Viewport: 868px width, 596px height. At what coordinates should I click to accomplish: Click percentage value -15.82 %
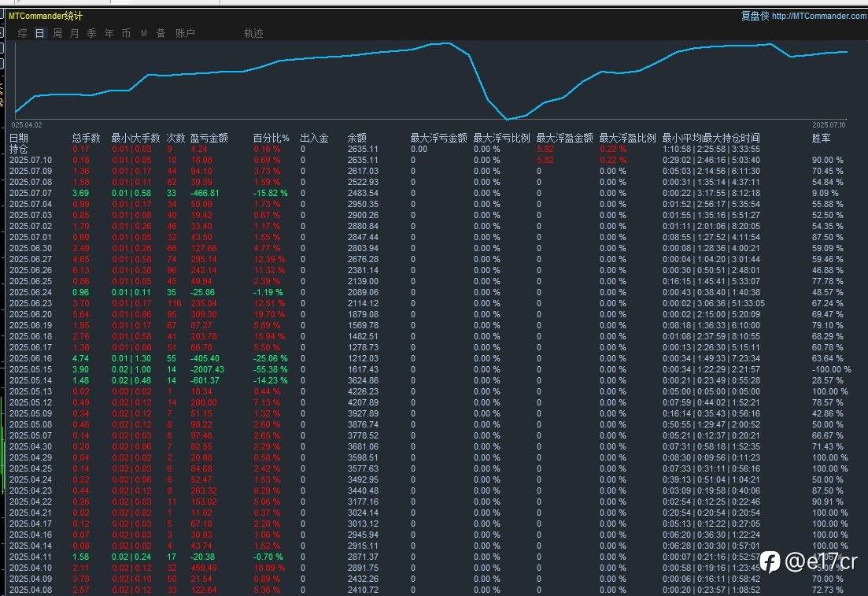pyautogui.click(x=271, y=194)
